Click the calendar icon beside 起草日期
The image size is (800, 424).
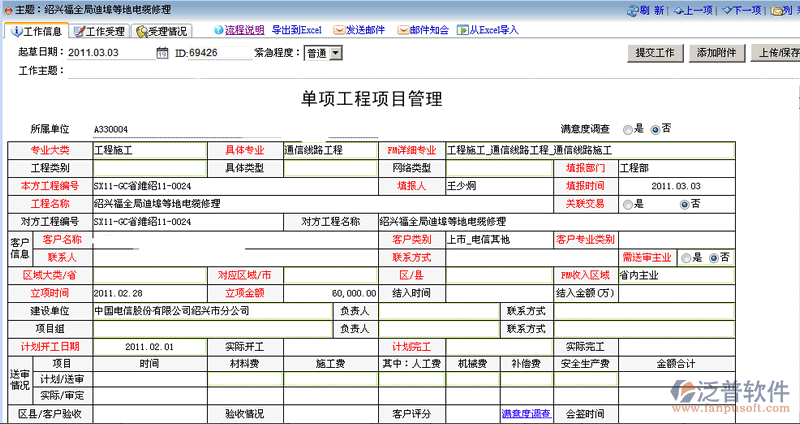[x=162, y=53]
